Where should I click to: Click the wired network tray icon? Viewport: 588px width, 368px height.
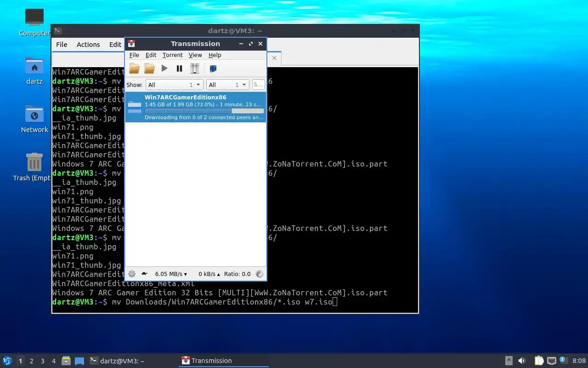(x=551, y=361)
